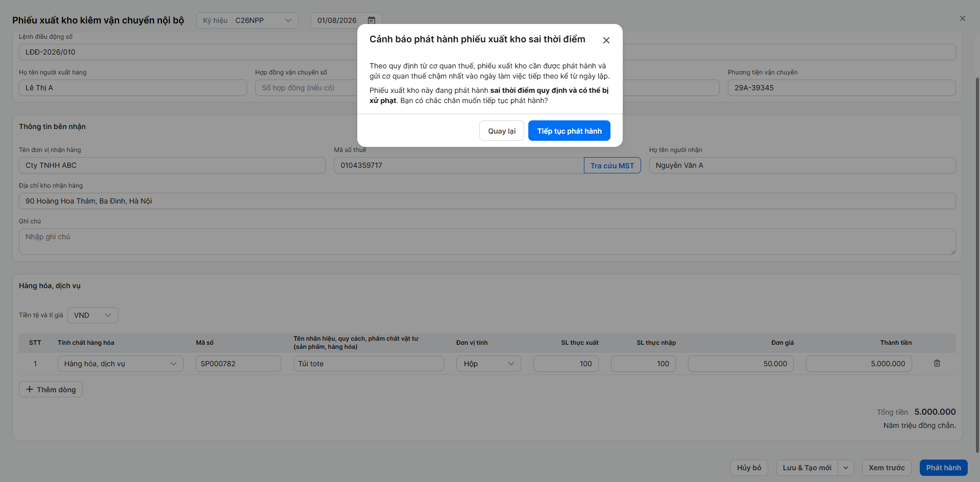Click the Phát hành button
Viewport: 980px width, 482px height.
tap(943, 468)
